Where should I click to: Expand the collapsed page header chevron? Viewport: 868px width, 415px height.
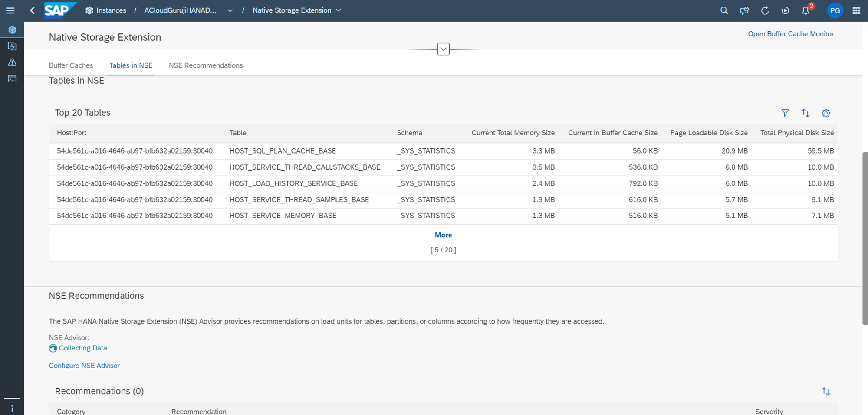443,49
